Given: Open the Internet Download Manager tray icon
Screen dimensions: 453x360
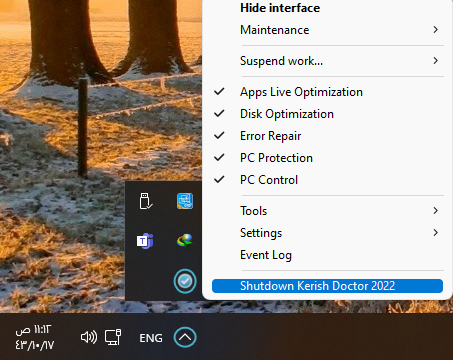Looking at the screenshot, I should coord(185,240).
